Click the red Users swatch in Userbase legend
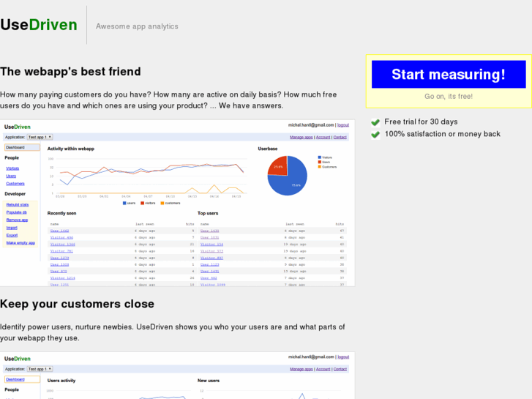The width and height of the screenshot is (532, 399). pos(319,162)
